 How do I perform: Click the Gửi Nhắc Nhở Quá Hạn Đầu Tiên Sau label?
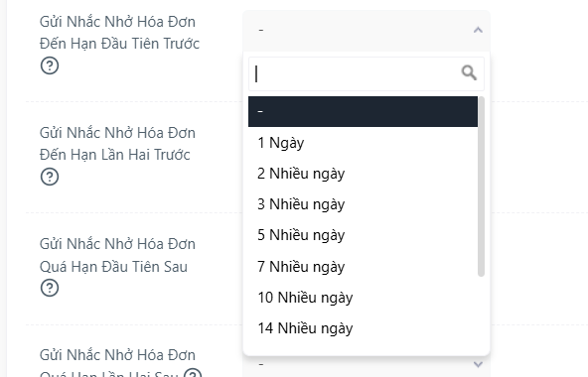(x=117, y=255)
